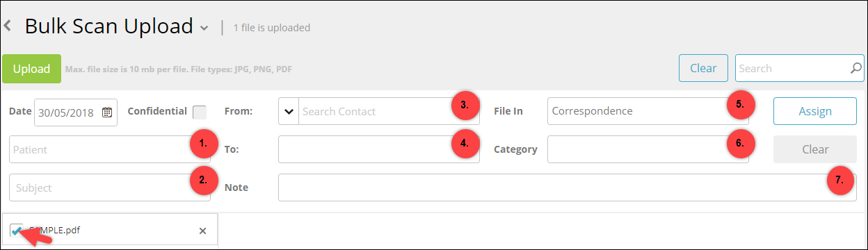Screen dimensions: 868x250
Task: Expand the Bulk Scan Upload title dropdown
Action: coord(204,28)
